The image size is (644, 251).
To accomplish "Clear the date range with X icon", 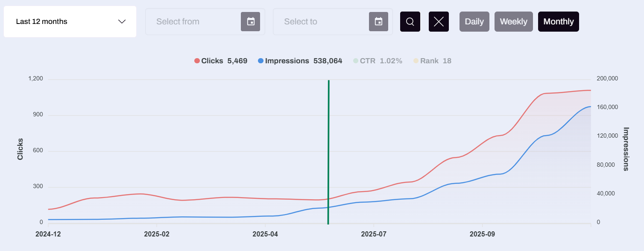I will pyautogui.click(x=439, y=21).
